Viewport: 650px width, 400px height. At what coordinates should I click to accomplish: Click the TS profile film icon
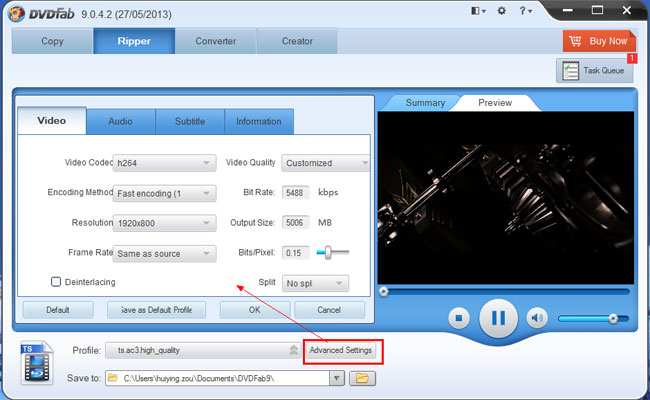[37, 363]
